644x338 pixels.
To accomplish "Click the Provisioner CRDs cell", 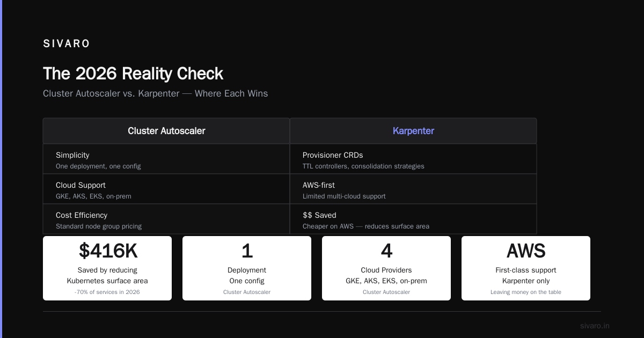I will [x=413, y=159].
